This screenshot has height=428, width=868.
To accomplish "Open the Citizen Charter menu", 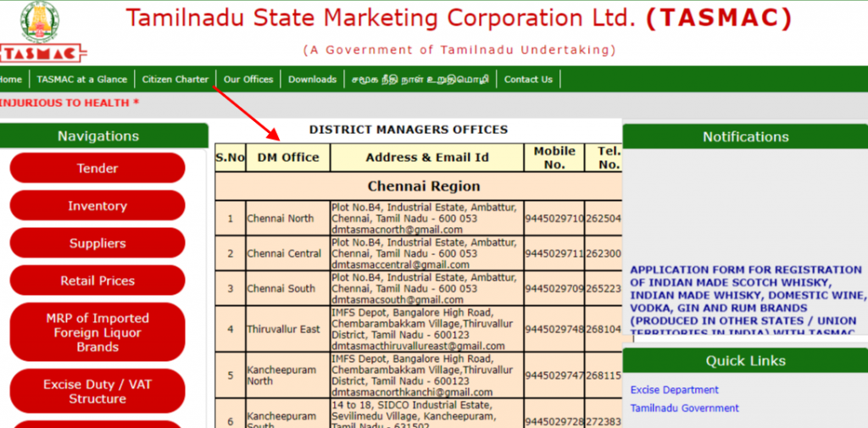I will (175, 79).
